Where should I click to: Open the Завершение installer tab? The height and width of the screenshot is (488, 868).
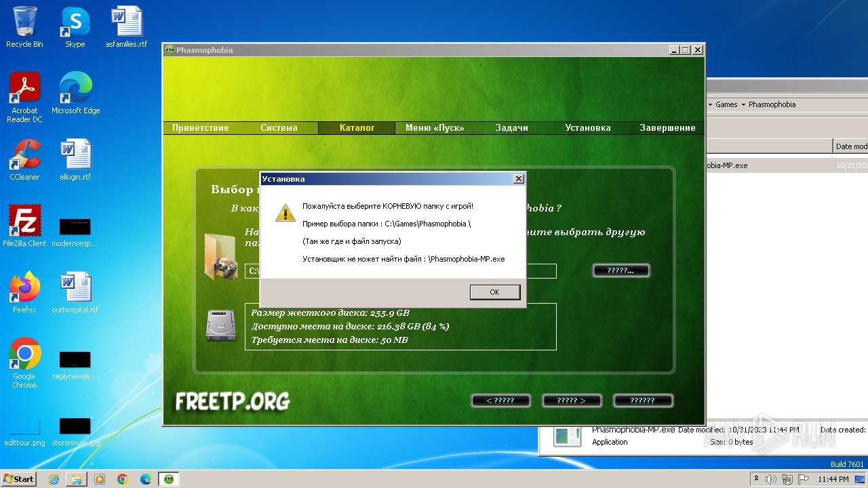[667, 127]
